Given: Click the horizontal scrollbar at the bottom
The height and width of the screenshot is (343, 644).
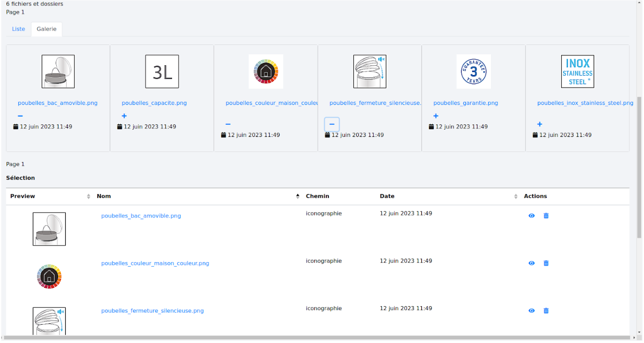Looking at the screenshot, I should (315, 338).
